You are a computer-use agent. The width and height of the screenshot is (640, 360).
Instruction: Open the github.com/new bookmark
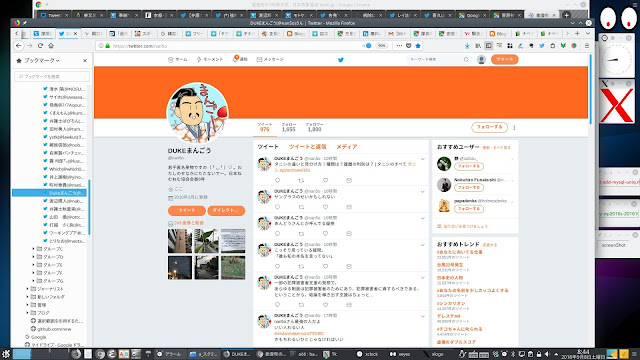[x=51, y=329]
